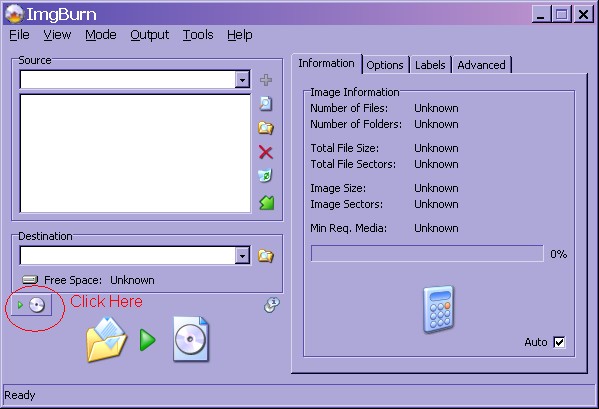
Task: Click the grayed plus add-source icon
Action: (266, 80)
